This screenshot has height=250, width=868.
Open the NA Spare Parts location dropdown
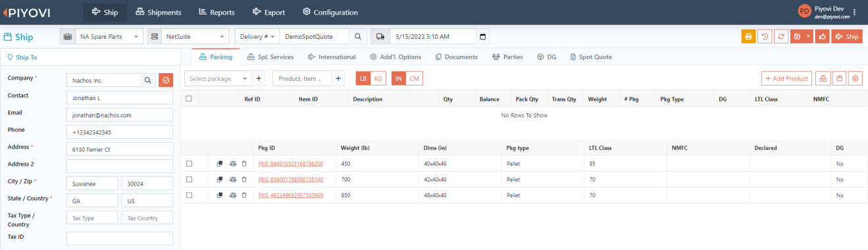pyautogui.click(x=109, y=37)
